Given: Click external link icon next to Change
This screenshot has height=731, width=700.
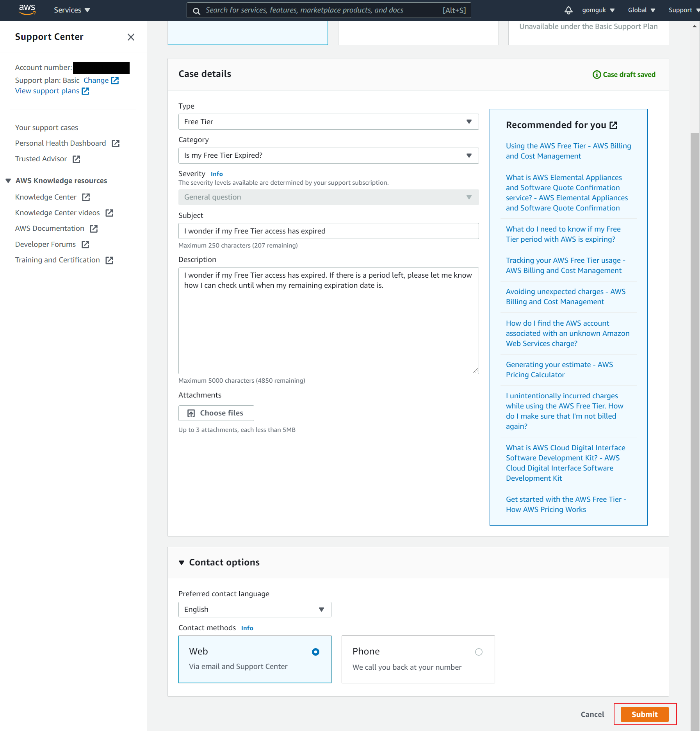Looking at the screenshot, I should pos(115,80).
